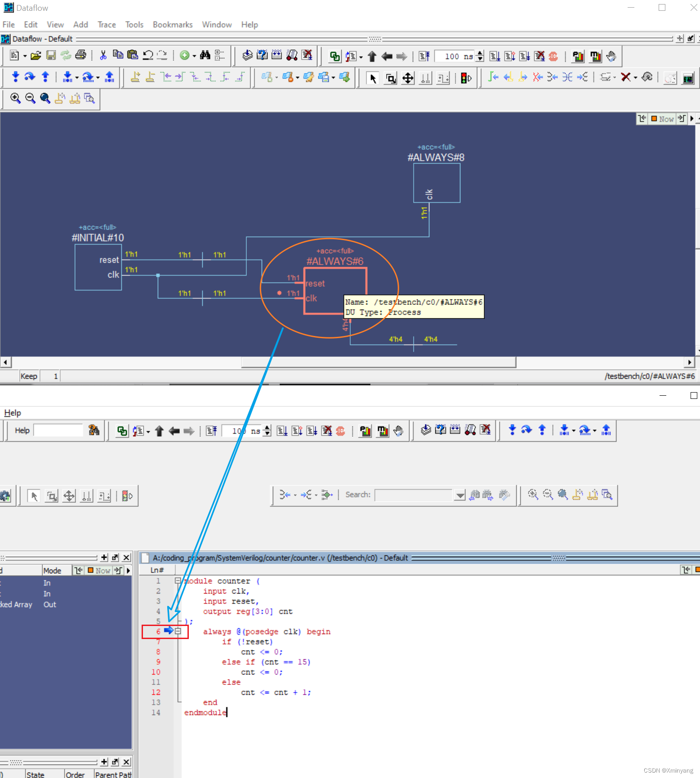This screenshot has height=778, width=700.
Task: Open the Tools menu
Action: (x=134, y=24)
